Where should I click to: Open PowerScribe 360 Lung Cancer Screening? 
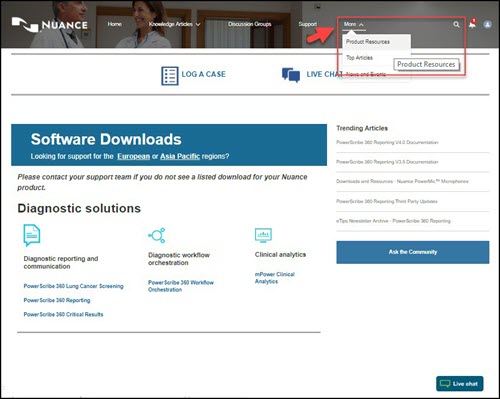73,286
